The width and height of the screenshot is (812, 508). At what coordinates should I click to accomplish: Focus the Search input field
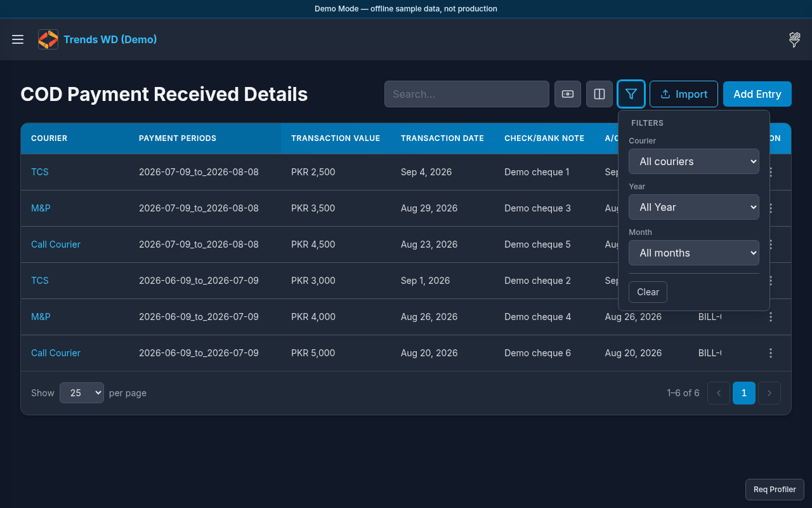[467, 94]
